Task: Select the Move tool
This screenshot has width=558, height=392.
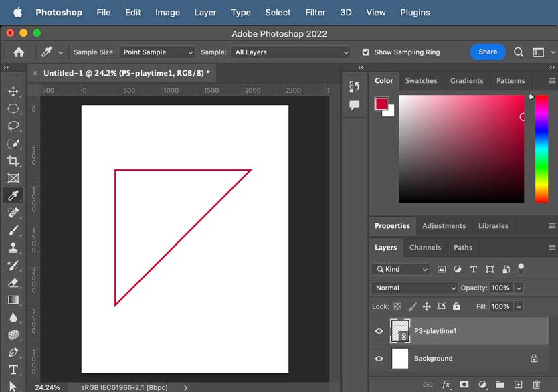Action: 13,92
